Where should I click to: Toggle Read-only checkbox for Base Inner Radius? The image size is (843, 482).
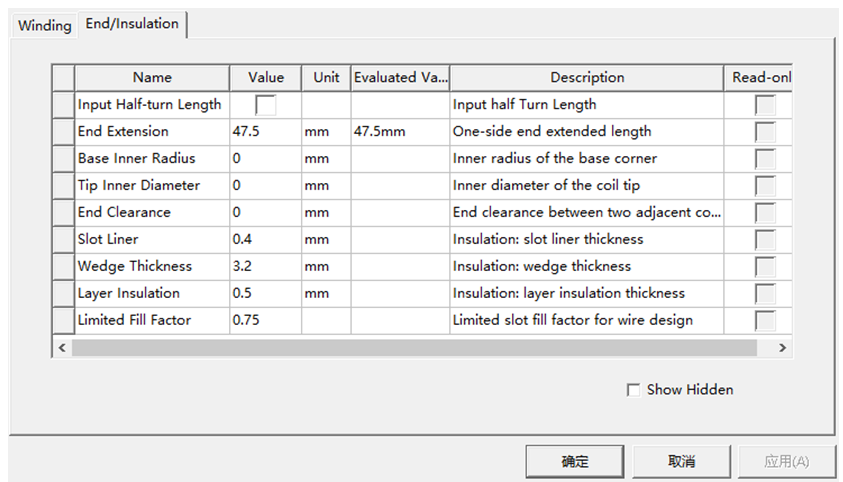tap(765, 159)
